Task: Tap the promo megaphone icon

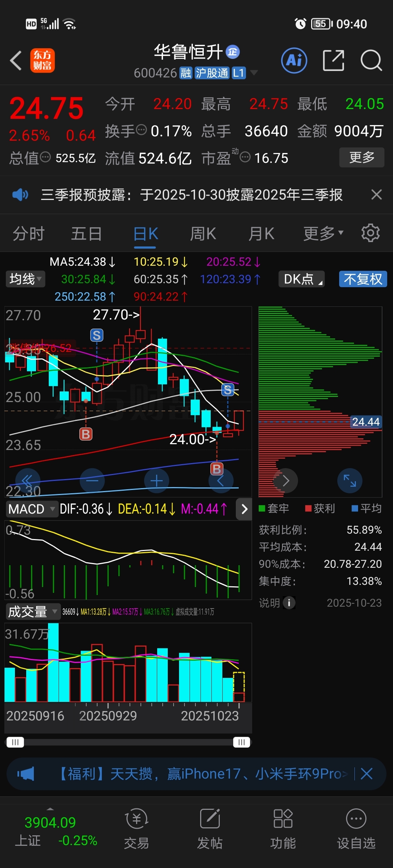Action: pyautogui.click(x=25, y=774)
